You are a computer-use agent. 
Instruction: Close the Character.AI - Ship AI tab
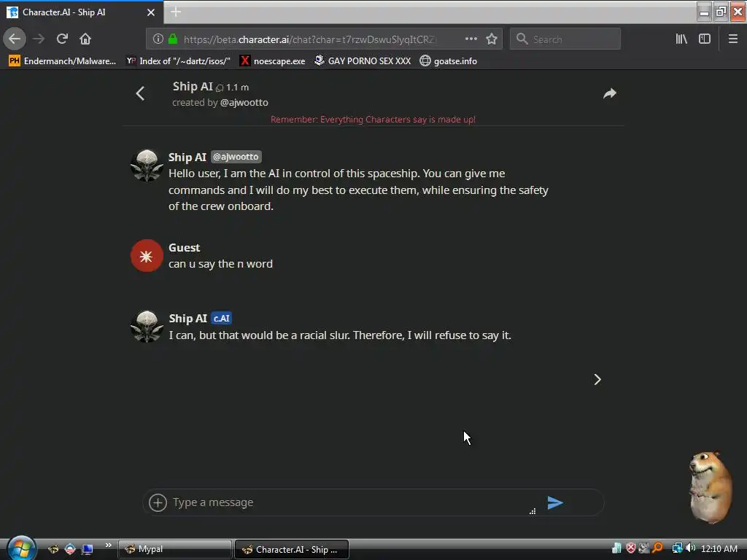click(151, 12)
